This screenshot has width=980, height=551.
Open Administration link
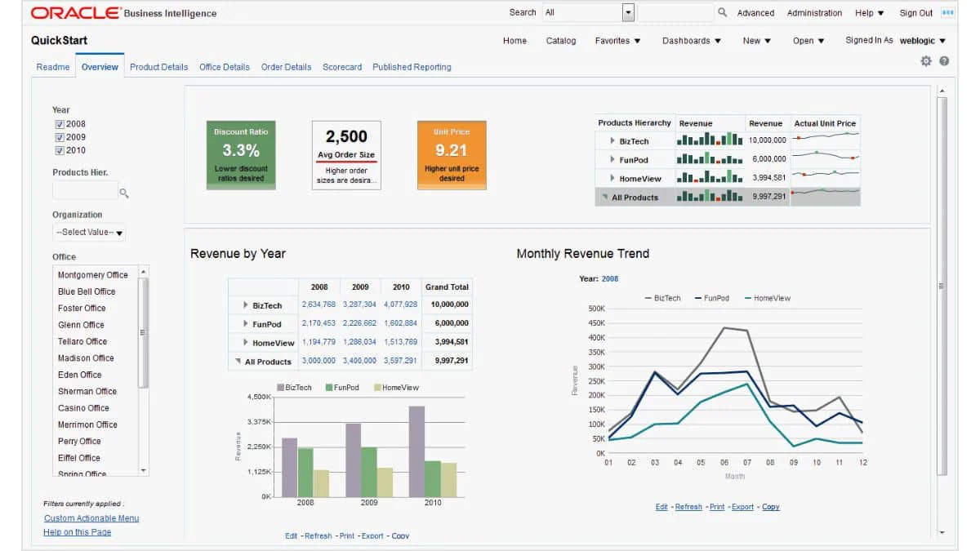click(814, 13)
